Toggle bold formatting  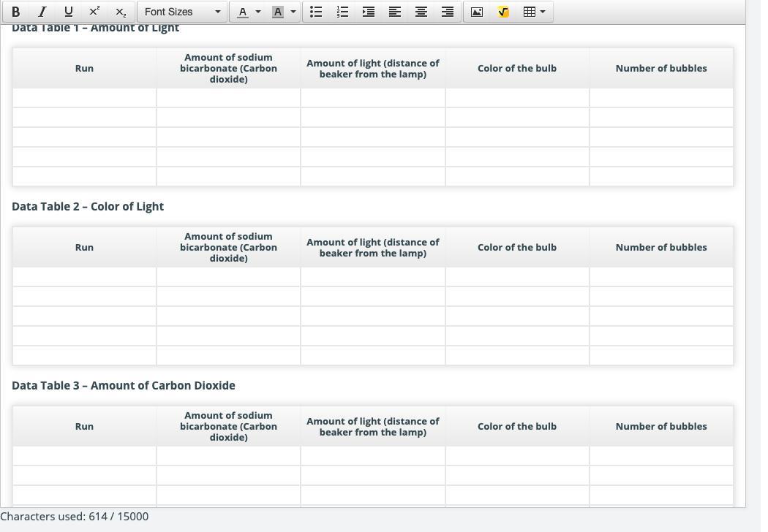(15, 12)
